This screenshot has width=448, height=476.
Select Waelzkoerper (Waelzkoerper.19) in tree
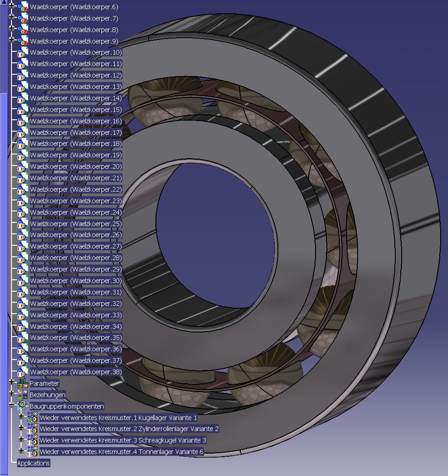(76, 155)
